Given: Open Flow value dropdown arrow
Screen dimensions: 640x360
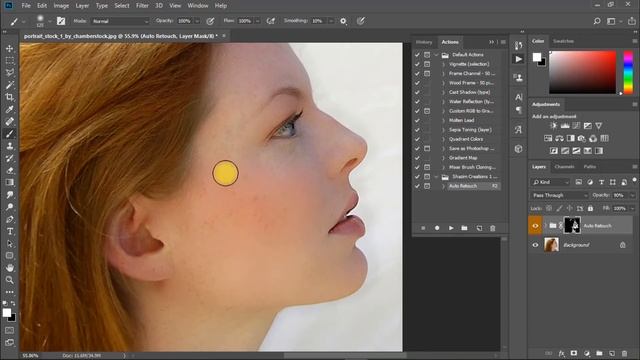Looking at the screenshot, I should (258, 21).
